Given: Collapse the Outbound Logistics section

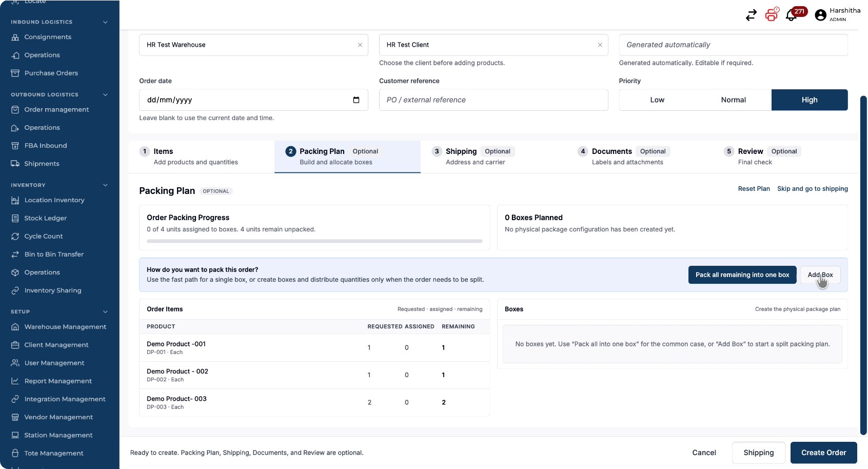Looking at the screenshot, I should pyautogui.click(x=105, y=94).
